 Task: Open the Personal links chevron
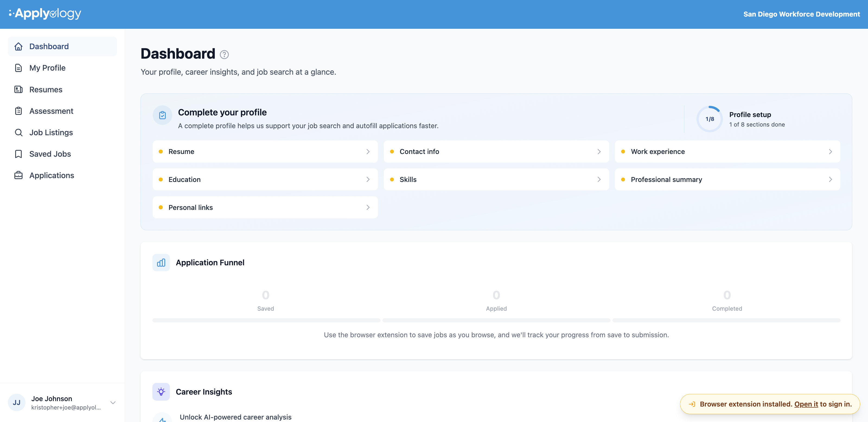[368, 207]
